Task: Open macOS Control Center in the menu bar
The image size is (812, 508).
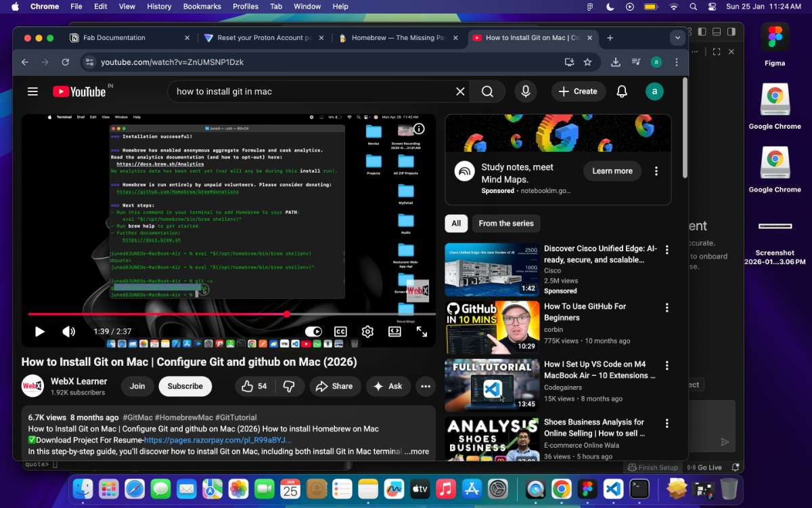Action: pos(712,6)
